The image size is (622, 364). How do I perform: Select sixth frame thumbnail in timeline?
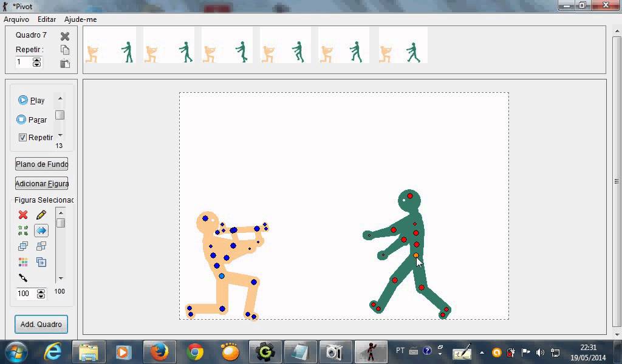click(403, 45)
